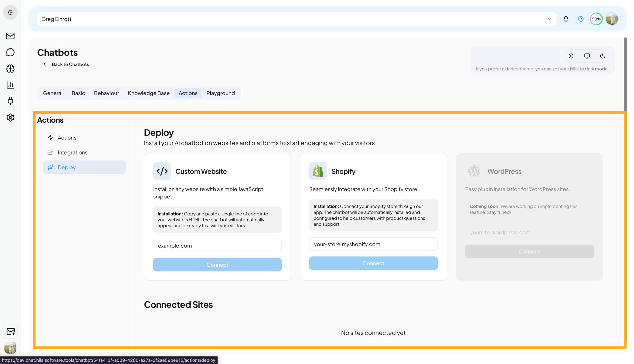Image resolution: width=634 pixels, height=364 pixels.
Task: Collapse back using the Back to Chatbots chevron
Action: coord(45,64)
